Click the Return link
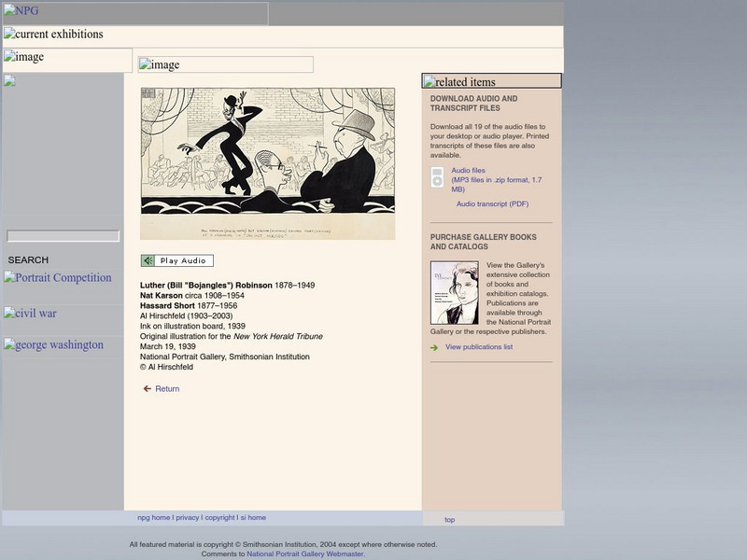Screen dimensions: 747x560 coord(167,389)
